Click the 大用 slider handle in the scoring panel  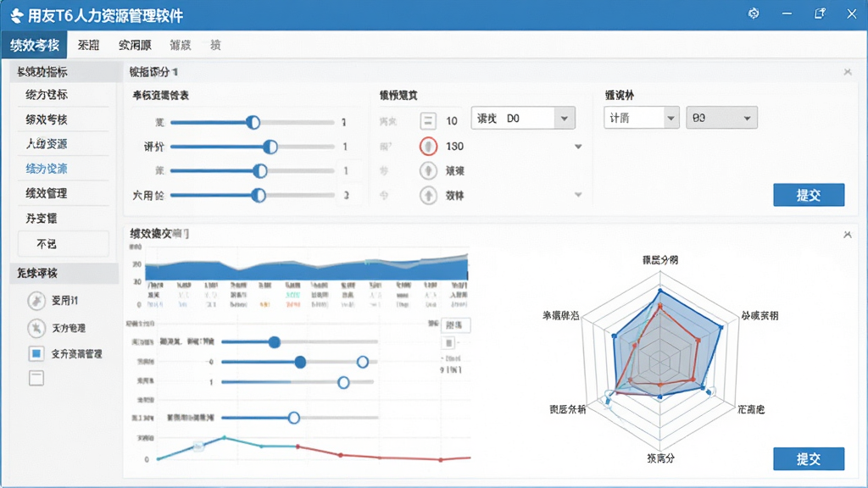tap(258, 196)
